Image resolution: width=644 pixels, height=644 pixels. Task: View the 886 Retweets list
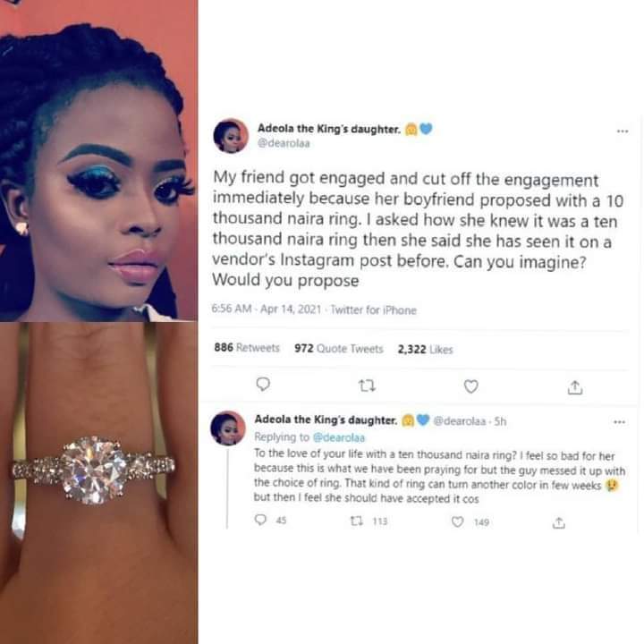pyautogui.click(x=247, y=348)
